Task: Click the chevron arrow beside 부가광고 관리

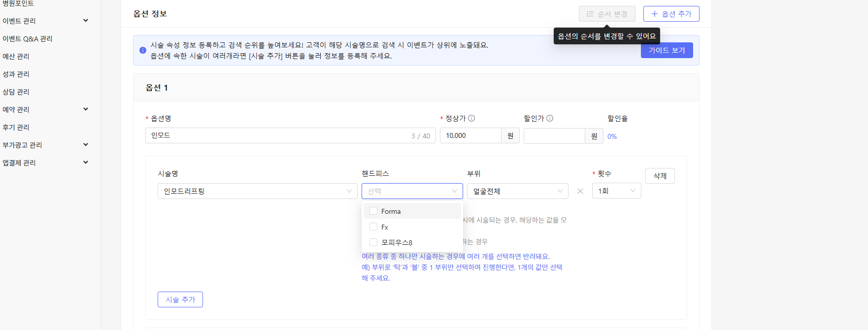Action: (86, 145)
